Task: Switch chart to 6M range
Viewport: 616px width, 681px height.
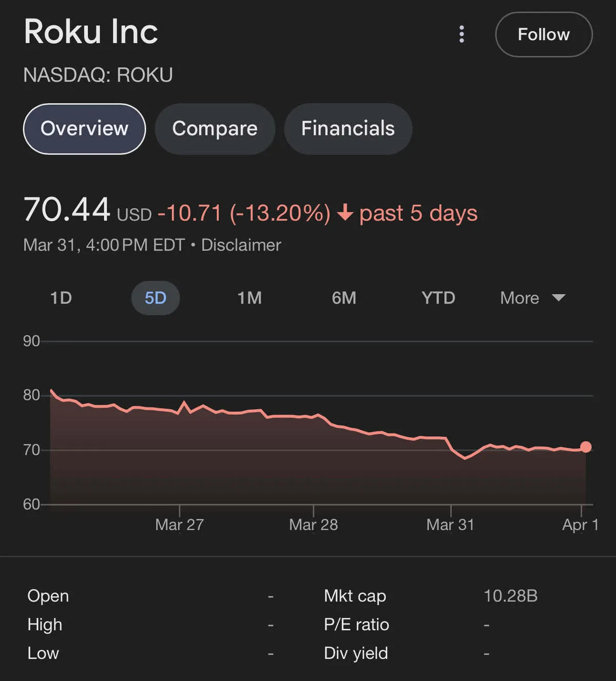Action: [x=344, y=298]
